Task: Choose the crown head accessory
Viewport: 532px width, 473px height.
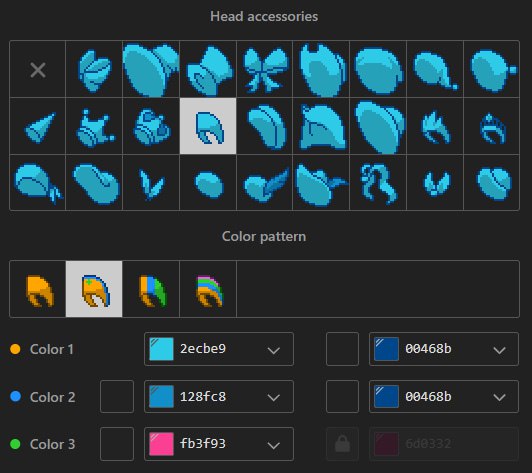Action: pos(94,126)
